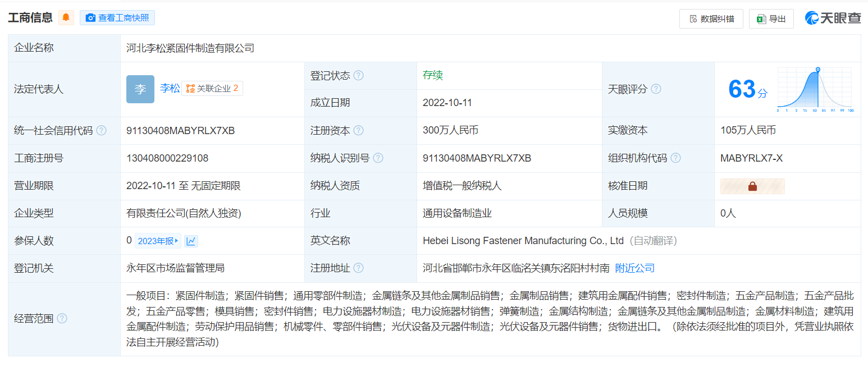The height and width of the screenshot is (367, 868).
Task: Select company name 河北李松紧固件制造有限公司
Action: 190,48
